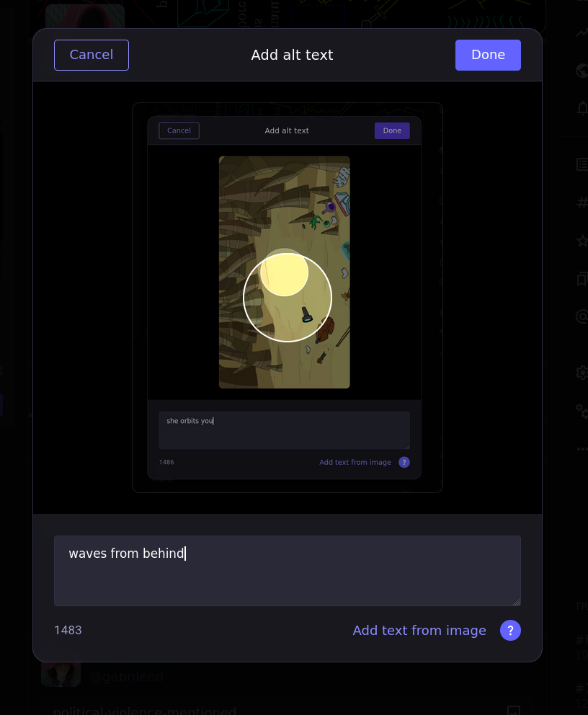Screen dimensions: 588x715
Task: Open the followed hashtags icon
Action: [x=582, y=203]
